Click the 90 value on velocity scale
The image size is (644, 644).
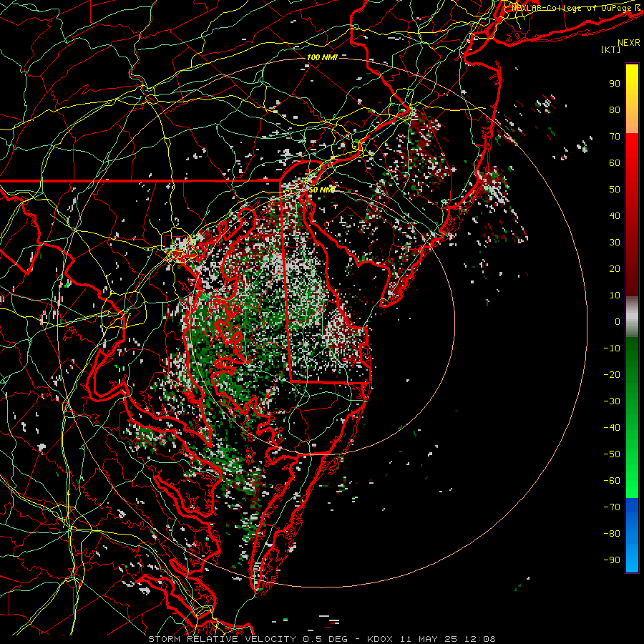click(615, 84)
